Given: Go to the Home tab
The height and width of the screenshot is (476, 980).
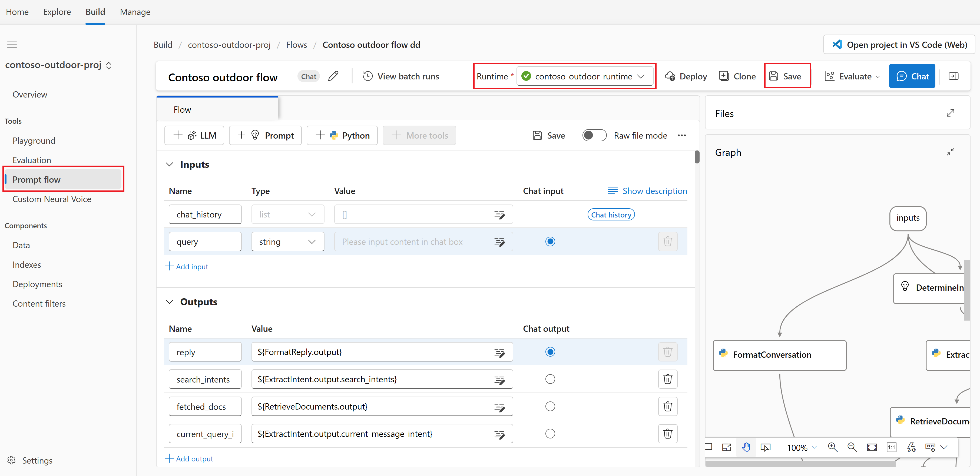Looking at the screenshot, I should pyautogui.click(x=17, y=12).
